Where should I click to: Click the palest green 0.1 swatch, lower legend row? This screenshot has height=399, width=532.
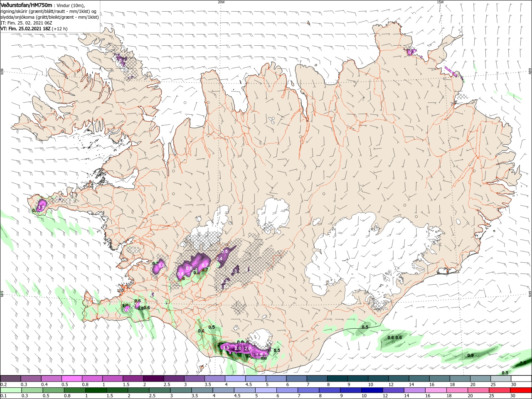point(11,390)
